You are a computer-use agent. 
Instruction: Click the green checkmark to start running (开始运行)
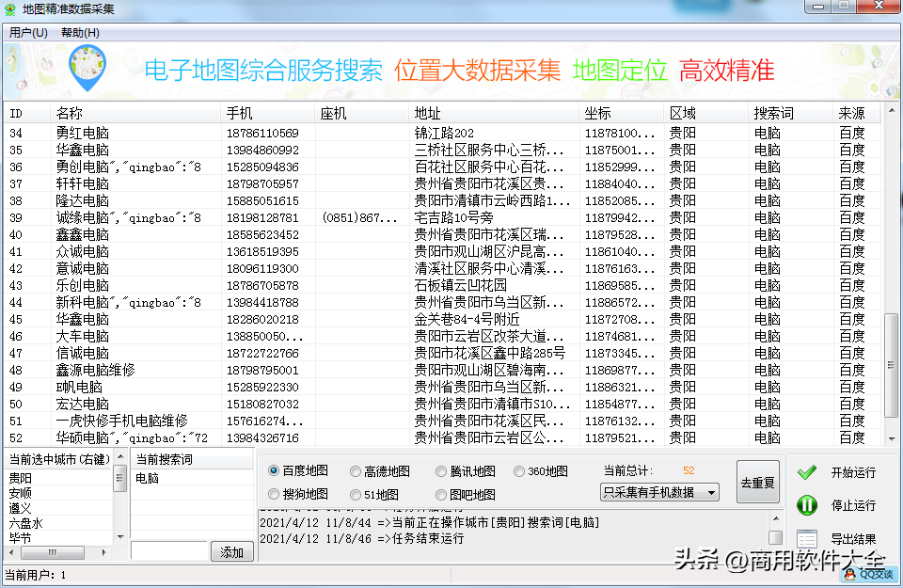tap(806, 474)
